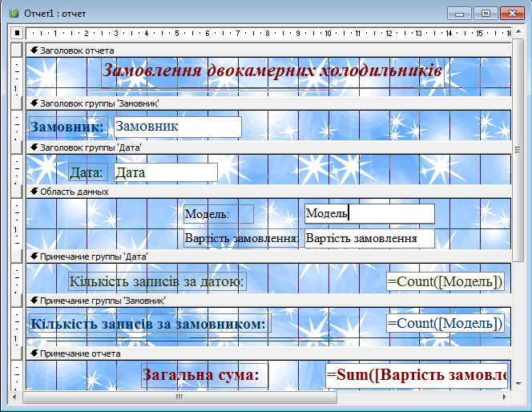Select the 'Модель:' label
Screen dimensions: 532x412
click(x=219, y=214)
